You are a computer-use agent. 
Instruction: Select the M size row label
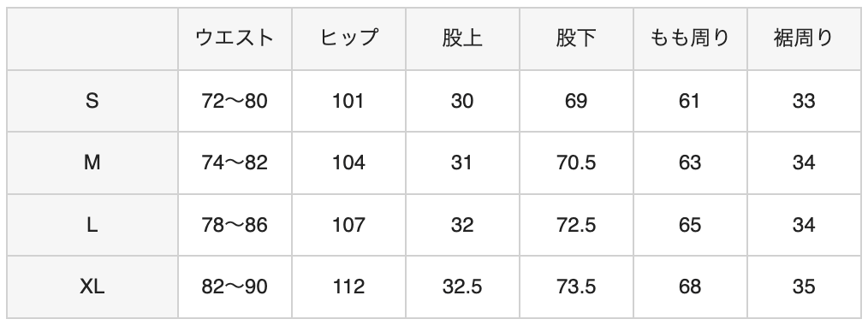point(92,163)
